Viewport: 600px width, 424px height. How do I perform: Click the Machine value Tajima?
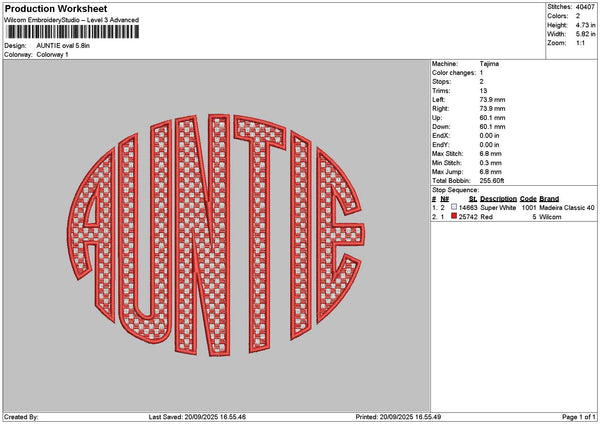tap(491, 65)
